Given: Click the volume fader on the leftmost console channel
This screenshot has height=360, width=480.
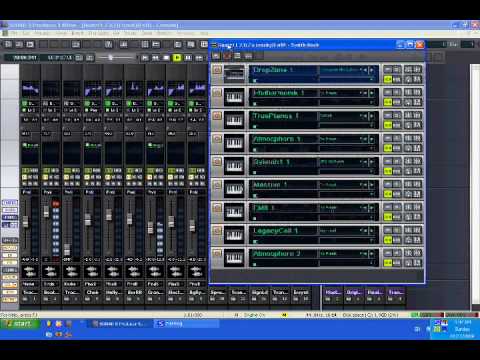Looking at the screenshot, I should pos(26,221).
